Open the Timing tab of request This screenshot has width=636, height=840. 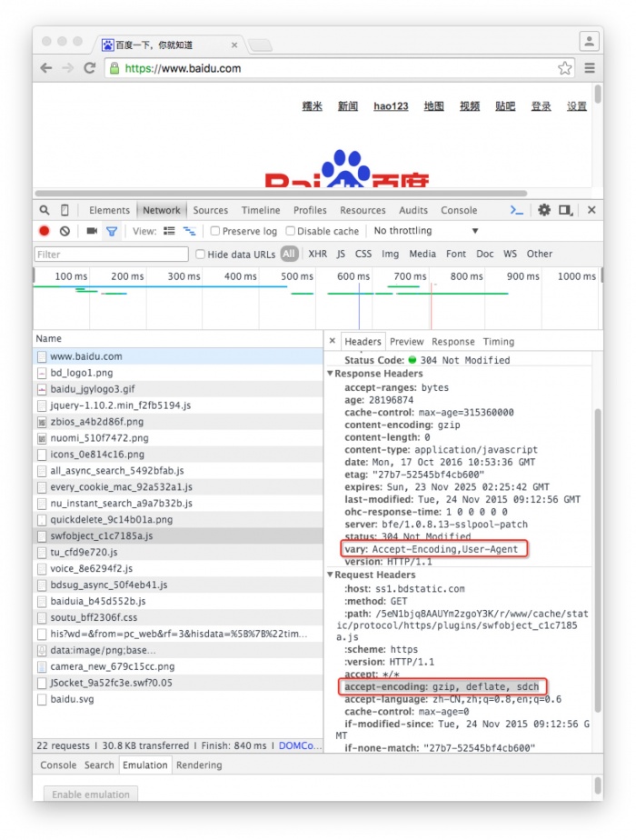[x=499, y=342]
